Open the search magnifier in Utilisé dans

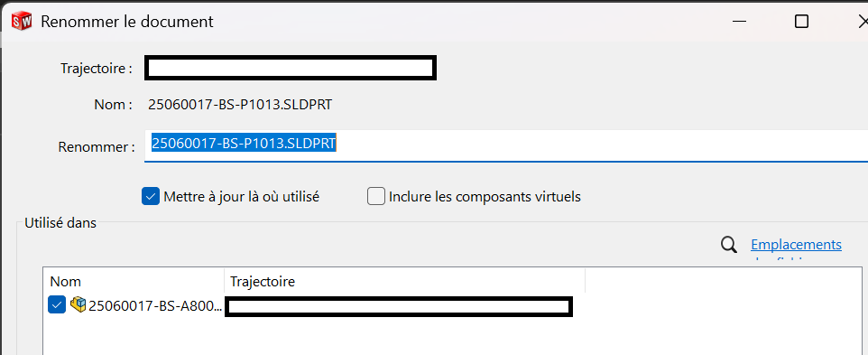729,245
